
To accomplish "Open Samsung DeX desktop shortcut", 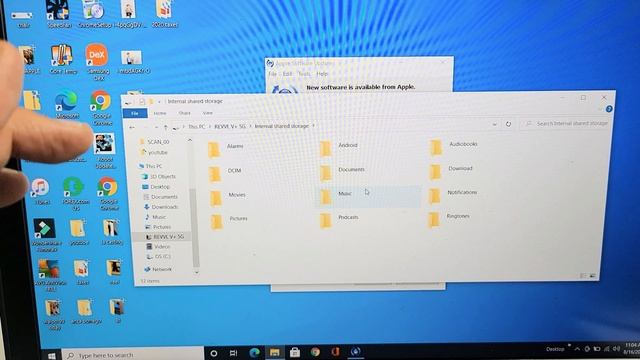I will 97,62.
